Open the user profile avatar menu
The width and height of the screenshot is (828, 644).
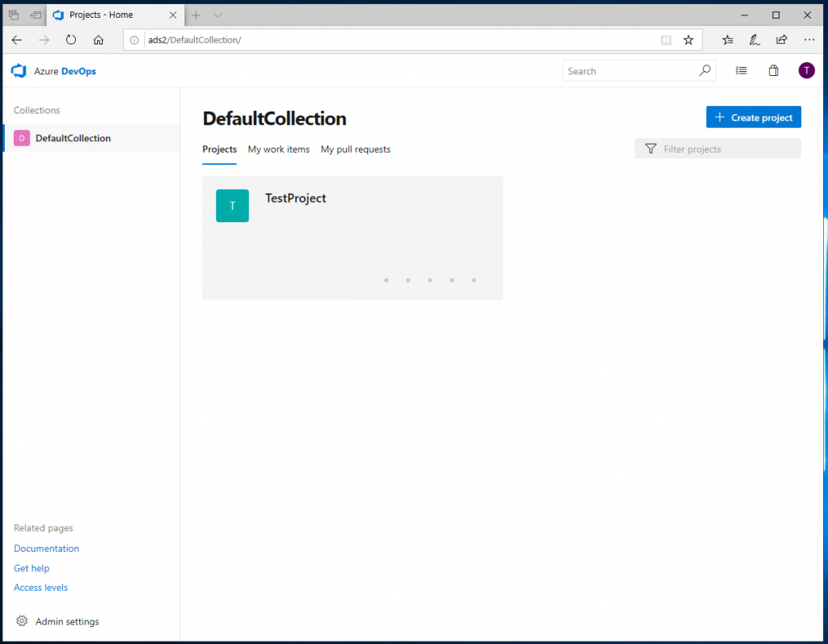(806, 71)
